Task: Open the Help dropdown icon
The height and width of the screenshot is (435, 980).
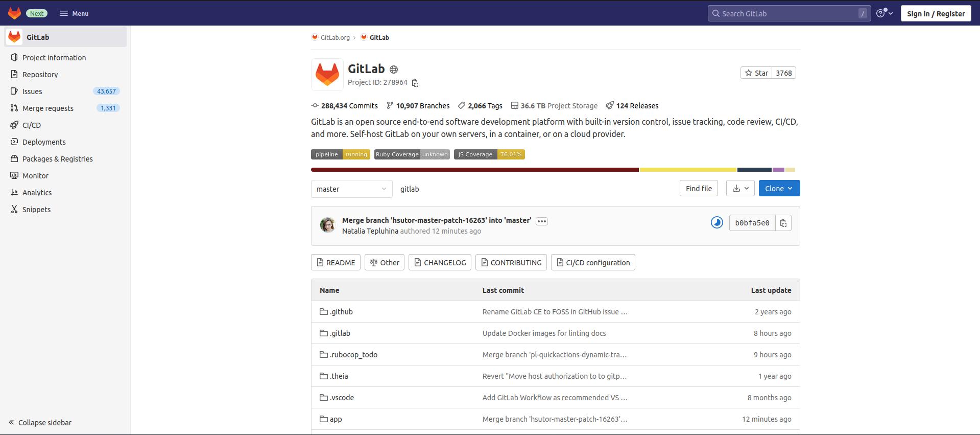Action: [x=885, y=13]
